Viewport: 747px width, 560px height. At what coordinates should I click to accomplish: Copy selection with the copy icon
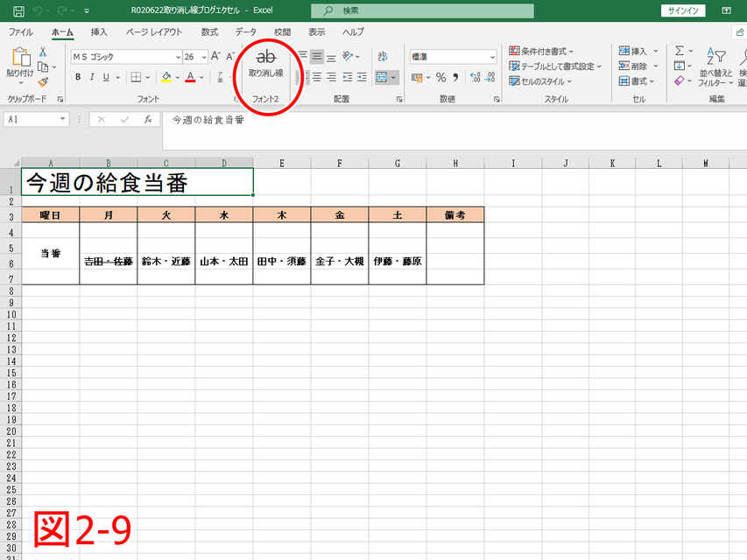tap(43, 67)
